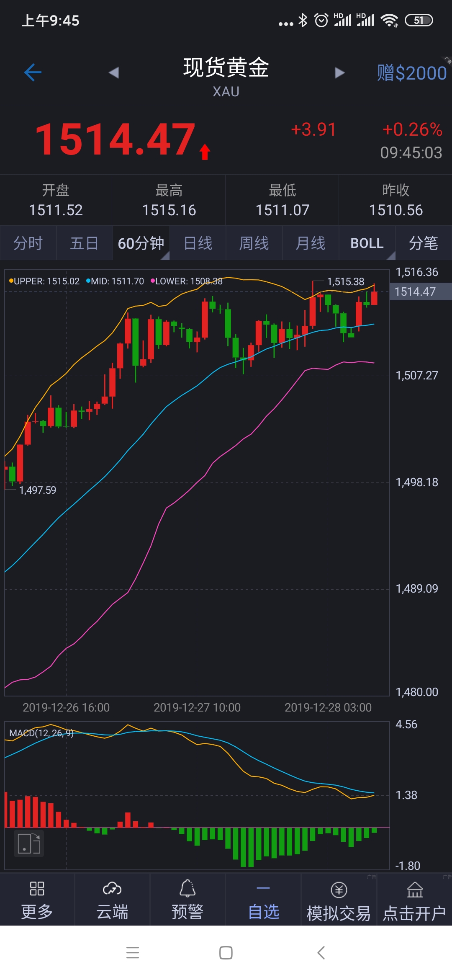
Task: Tap the 最低 1511.07 value
Action: point(282,210)
